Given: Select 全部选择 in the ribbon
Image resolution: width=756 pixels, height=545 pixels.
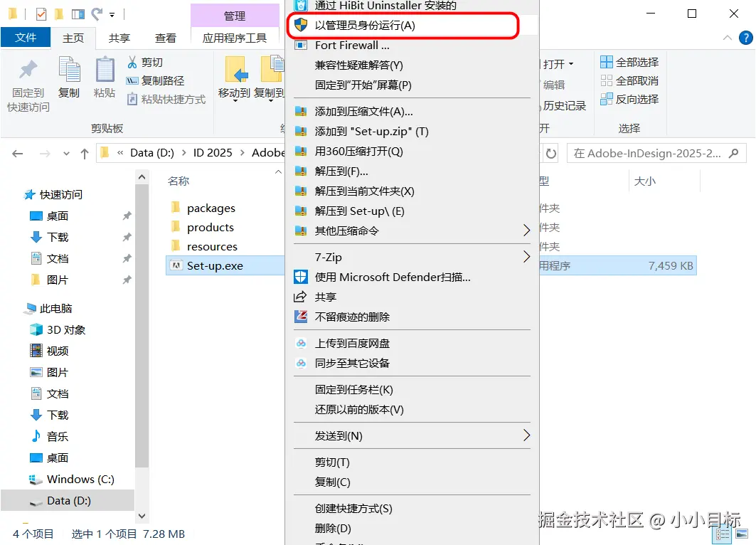Looking at the screenshot, I should point(629,62).
